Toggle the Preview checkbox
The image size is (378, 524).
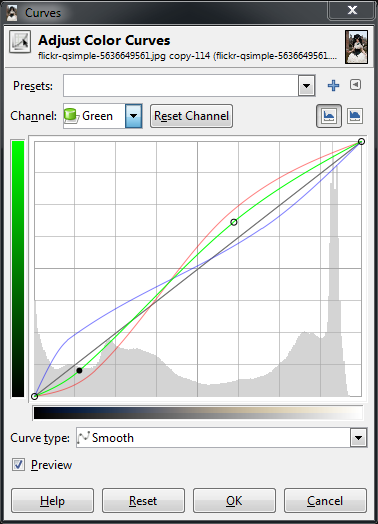tap(18, 465)
